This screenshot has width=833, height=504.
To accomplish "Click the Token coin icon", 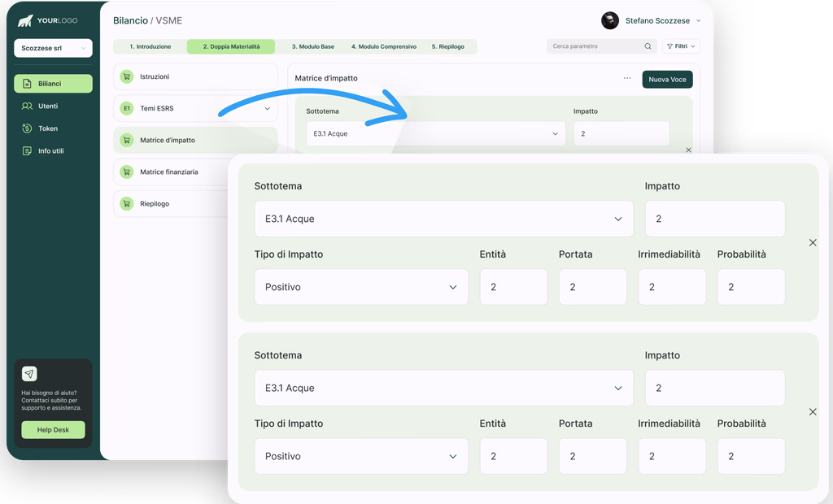I will click(x=27, y=128).
